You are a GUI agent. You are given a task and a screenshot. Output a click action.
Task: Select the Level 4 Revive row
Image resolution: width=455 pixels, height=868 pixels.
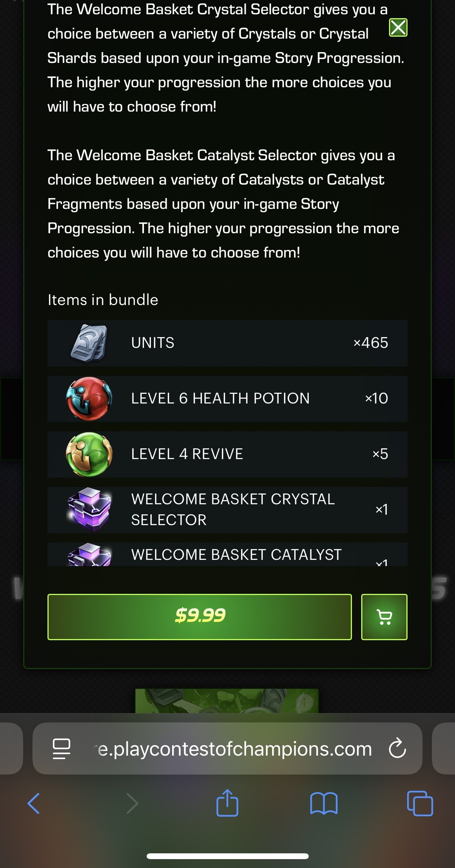[227, 454]
